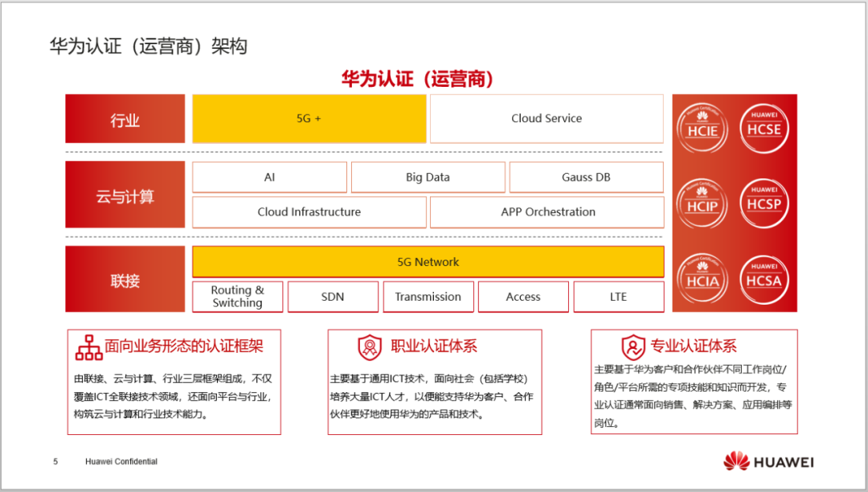The image size is (868, 492).
Task: Select the LTE box
Action: pos(618,297)
